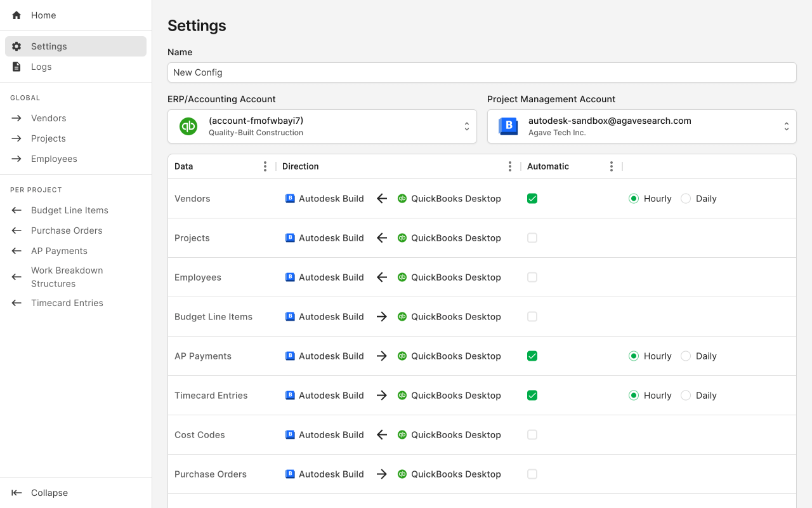Go to Home in sidebar
The image size is (812, 508).
point(76,15)
